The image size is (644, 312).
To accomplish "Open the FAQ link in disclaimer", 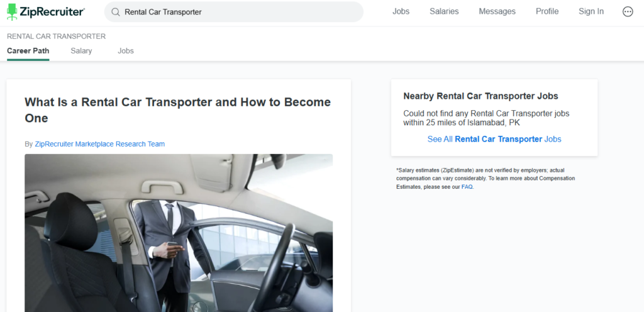I will [x=467, y=187].
